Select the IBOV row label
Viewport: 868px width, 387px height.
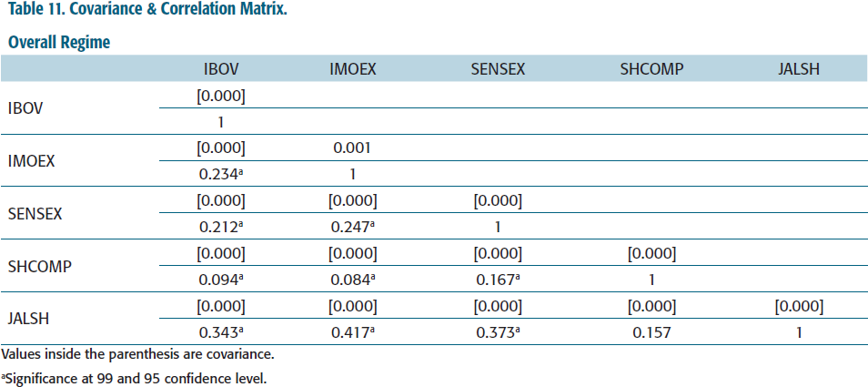[25, 108]
